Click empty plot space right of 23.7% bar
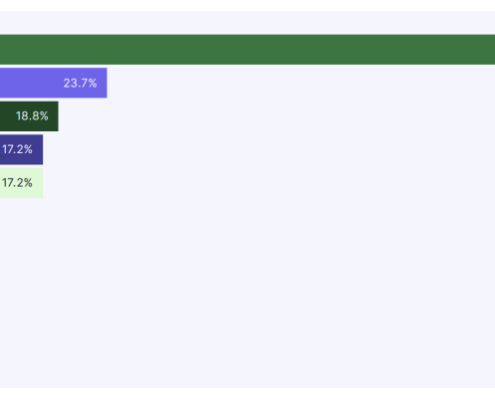This screenshot has height=400, width=495. [x=301, y=83]
